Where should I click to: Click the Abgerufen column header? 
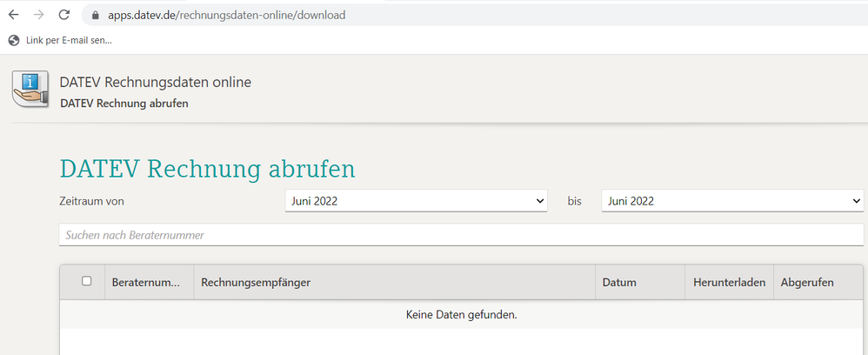(x=807, y=283)
